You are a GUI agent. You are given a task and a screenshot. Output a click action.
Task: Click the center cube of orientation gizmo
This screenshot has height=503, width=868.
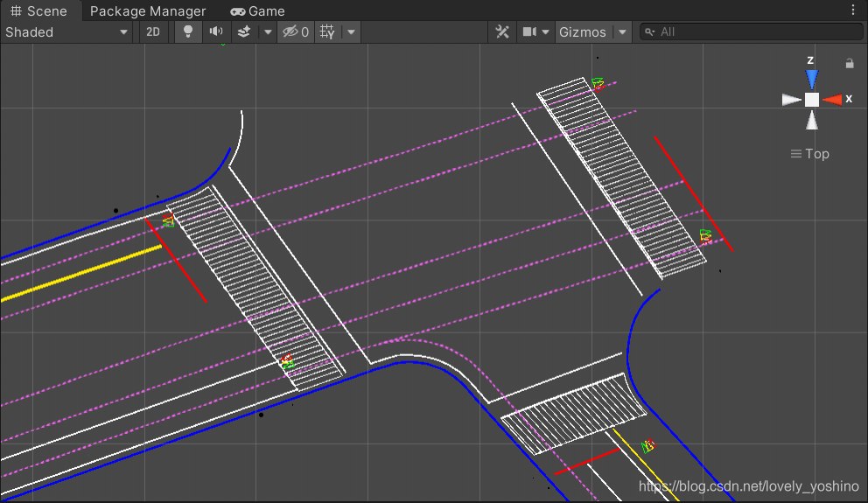tap(812, 100)
